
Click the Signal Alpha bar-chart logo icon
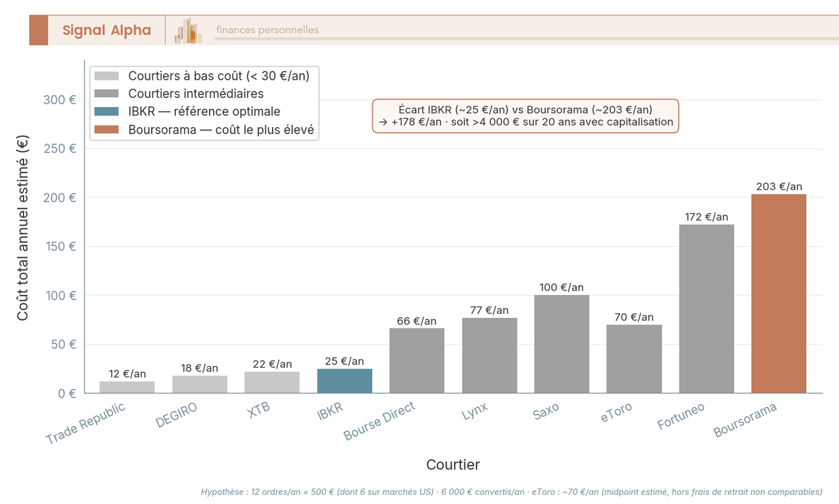187,30
